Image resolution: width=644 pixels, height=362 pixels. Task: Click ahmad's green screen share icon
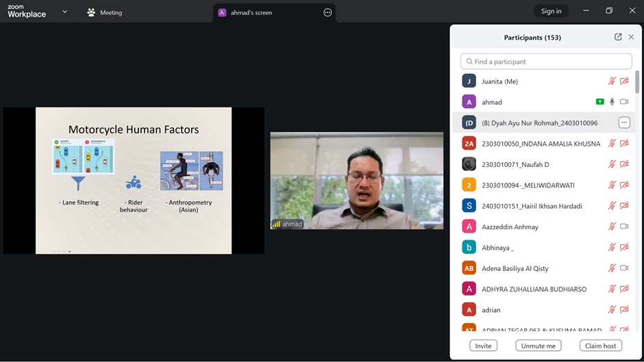click(x=600, y=102)
